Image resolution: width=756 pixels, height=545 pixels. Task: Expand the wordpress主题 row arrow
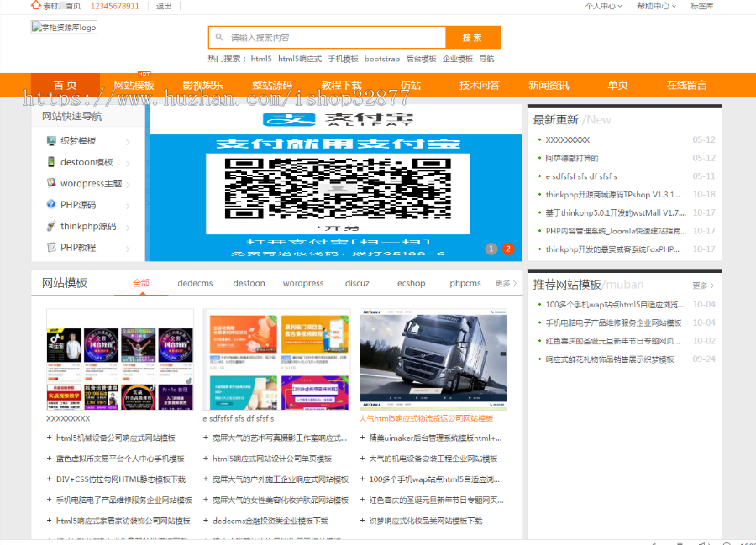(128, 185)
